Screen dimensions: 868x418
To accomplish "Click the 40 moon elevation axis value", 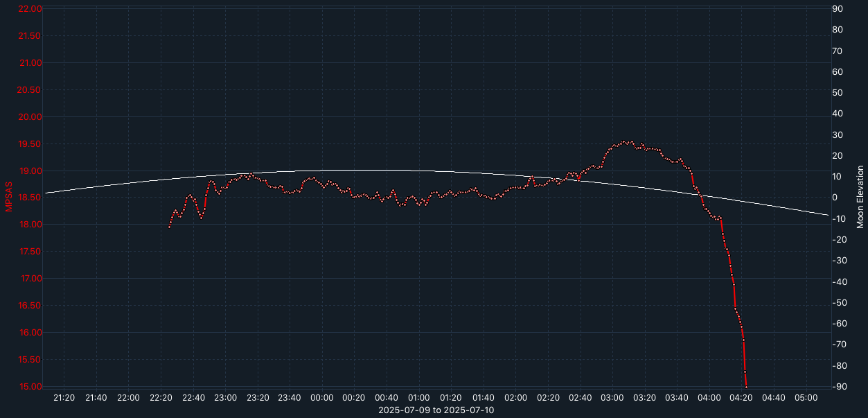I will pyautogui.click(x=837, y=114).
